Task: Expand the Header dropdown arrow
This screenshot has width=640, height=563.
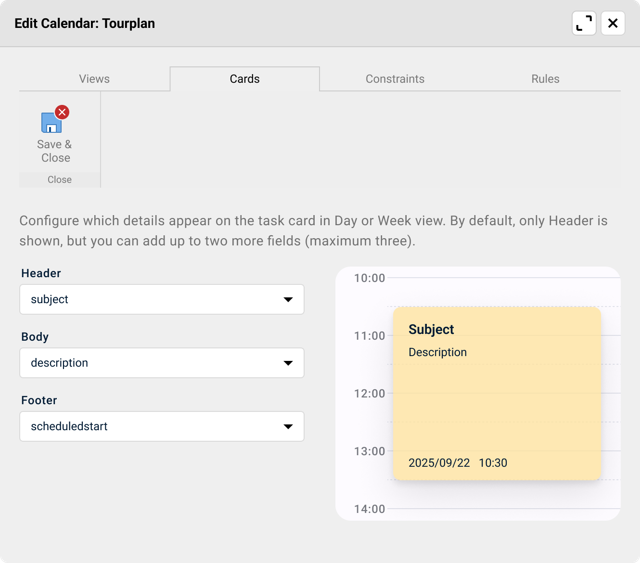Action: click(x=288, y=300)
